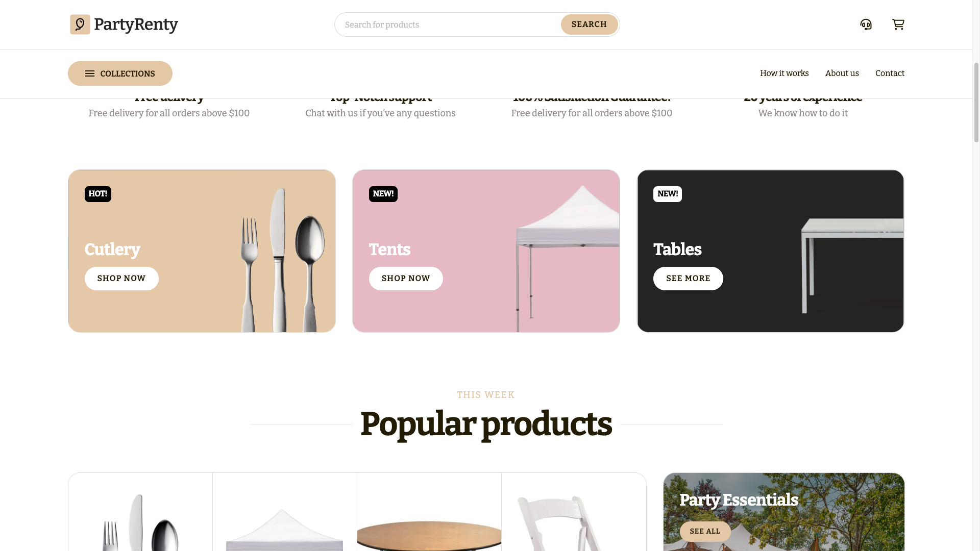
Task: Click the SEARCH button
Action: click(589, 24)
